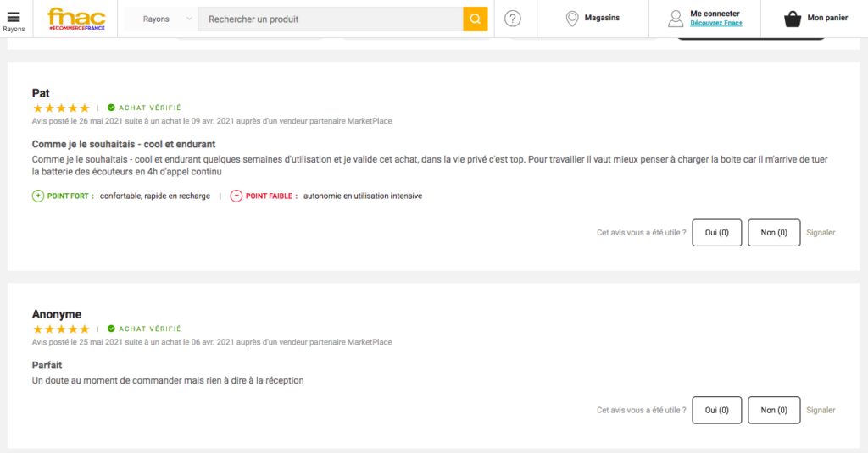Click text 'autonomie en utilisation intensive'
This screenshot has height=453, width=868.
tap(363, 196)
